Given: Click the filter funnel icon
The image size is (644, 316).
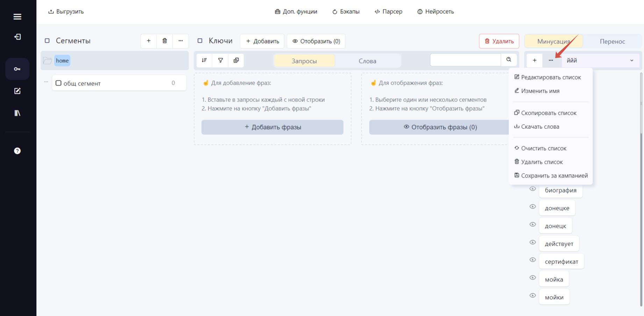Looking at the screenshot, I should point(220,60).
